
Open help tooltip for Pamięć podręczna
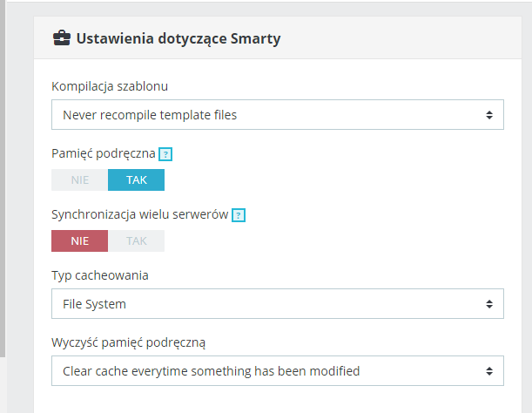165,154
